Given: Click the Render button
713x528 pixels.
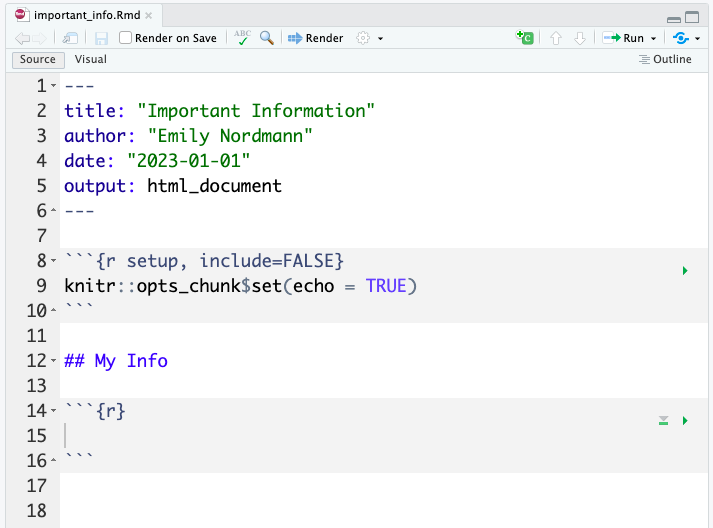Looking at the screenshot, I should click(316, 38).
